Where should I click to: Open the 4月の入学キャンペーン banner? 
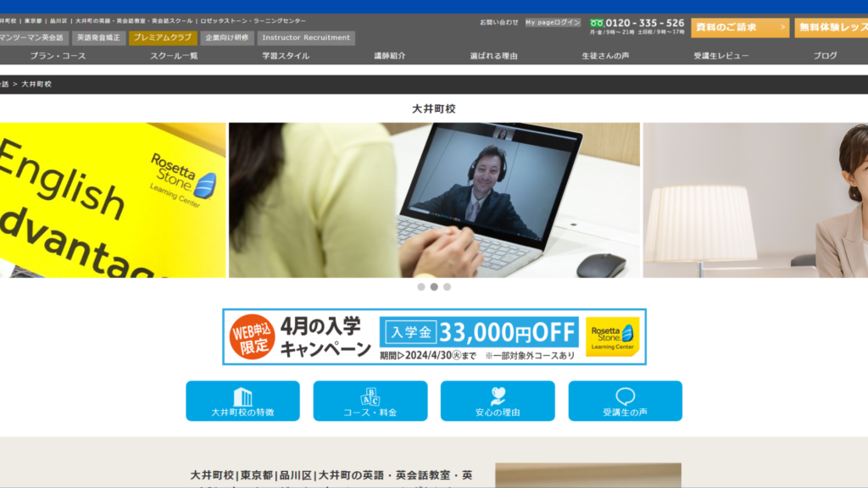(x=434, y=337)
